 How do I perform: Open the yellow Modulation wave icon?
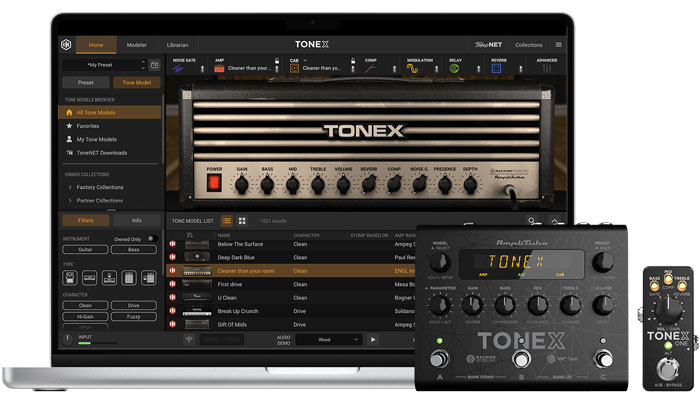[412, 69]
